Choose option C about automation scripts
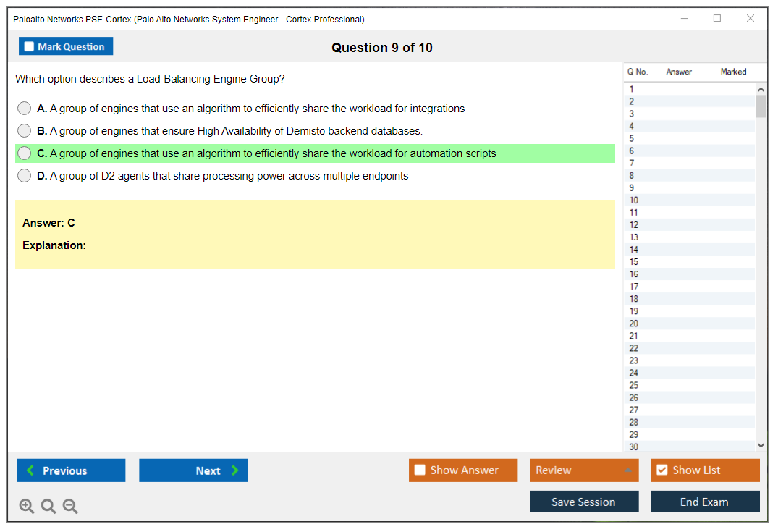 coord(25,153)
